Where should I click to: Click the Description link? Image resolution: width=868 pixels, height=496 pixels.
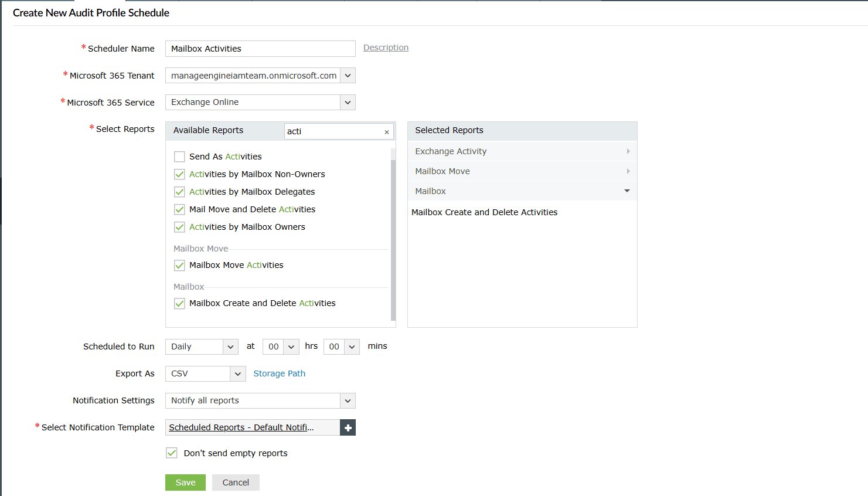pyautogui.click(x=386, y=47)
